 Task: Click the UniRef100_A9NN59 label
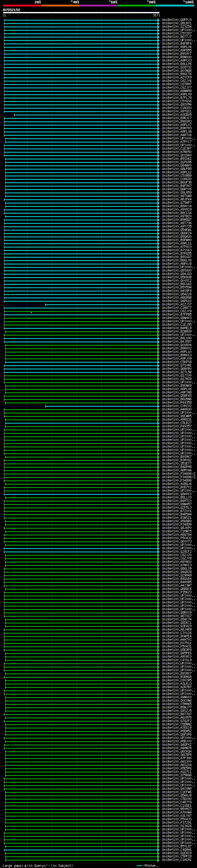177,91
